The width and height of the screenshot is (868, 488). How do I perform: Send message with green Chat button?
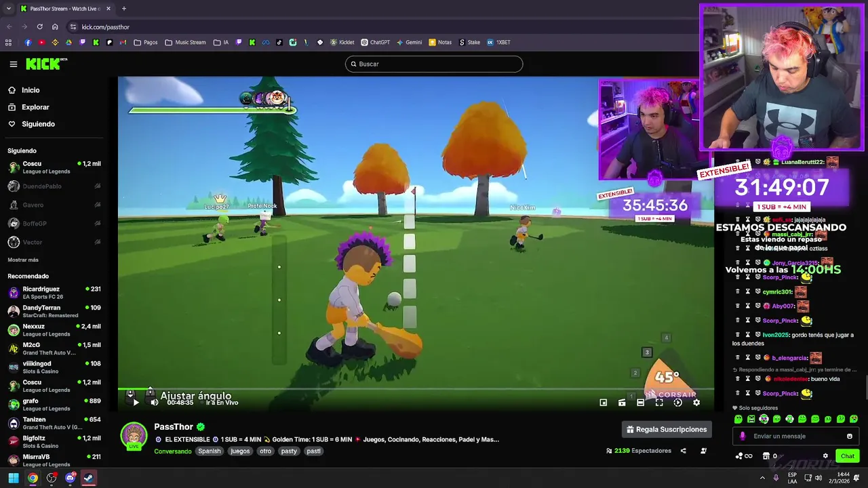click(848, 456)
